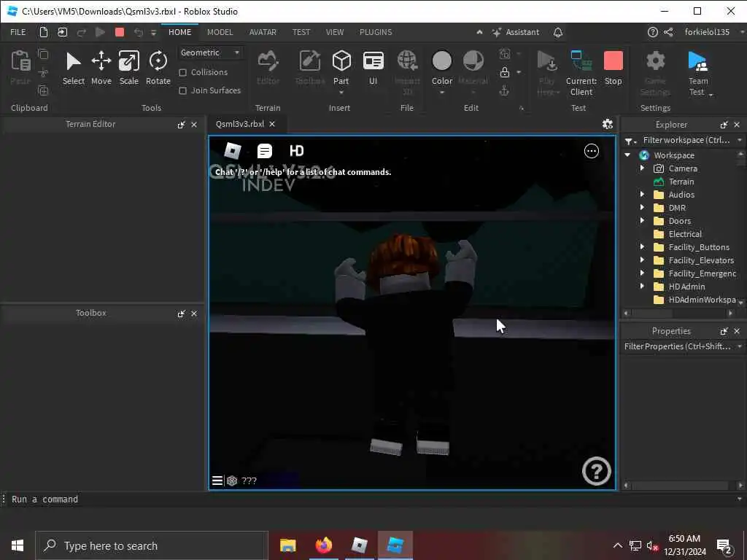
Task: Open Team Test
Action: (x=698, y=74)
